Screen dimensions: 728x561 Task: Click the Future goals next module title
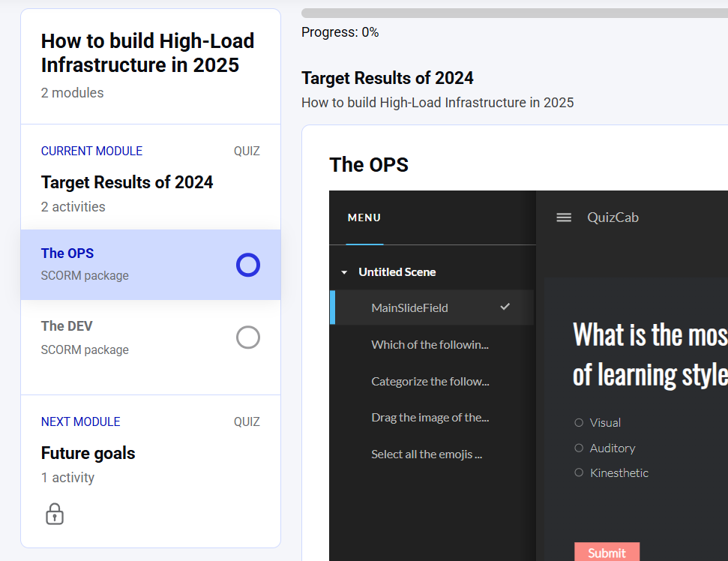coord(88,453)
